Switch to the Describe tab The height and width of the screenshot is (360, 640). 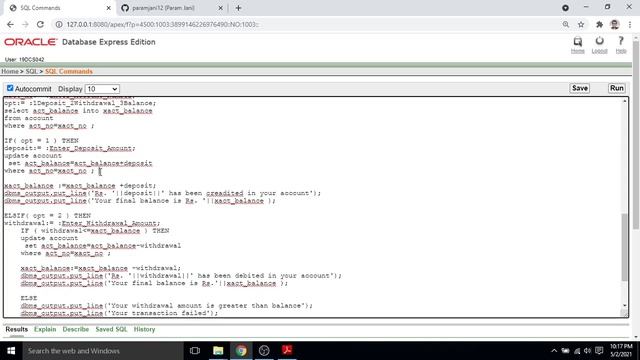pos(76,329)
